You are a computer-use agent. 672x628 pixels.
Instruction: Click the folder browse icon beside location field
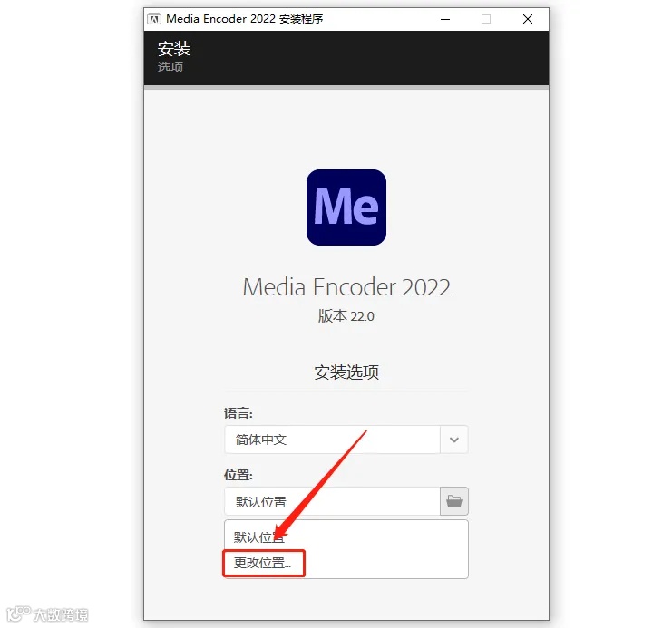click(453, 501)
